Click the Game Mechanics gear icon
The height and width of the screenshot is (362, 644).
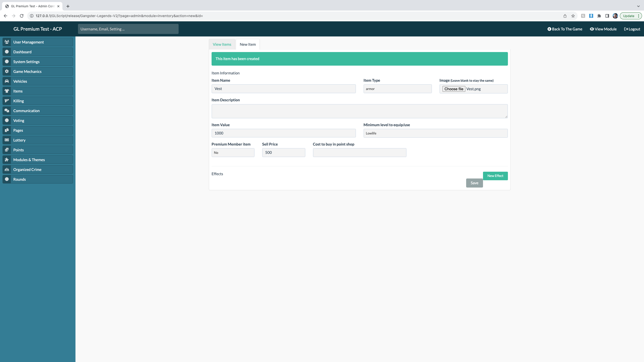pyautogui.click(x=7, y=71)
